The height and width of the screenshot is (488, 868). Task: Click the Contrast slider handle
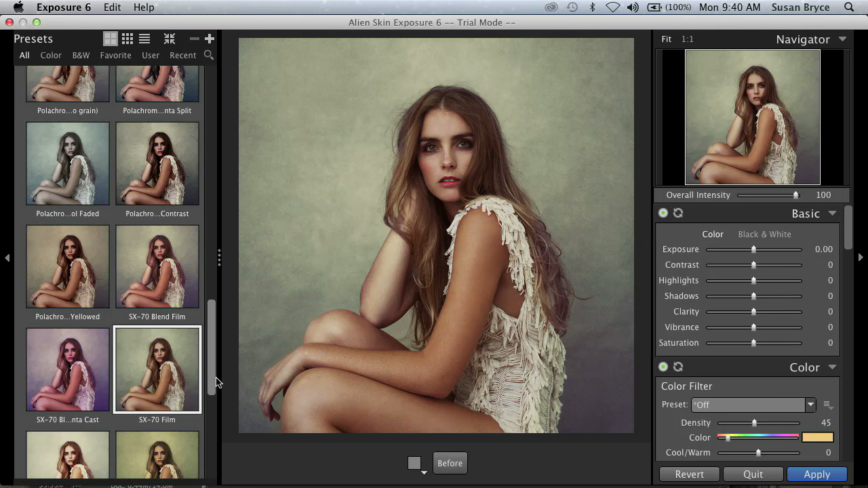(753, 265)
